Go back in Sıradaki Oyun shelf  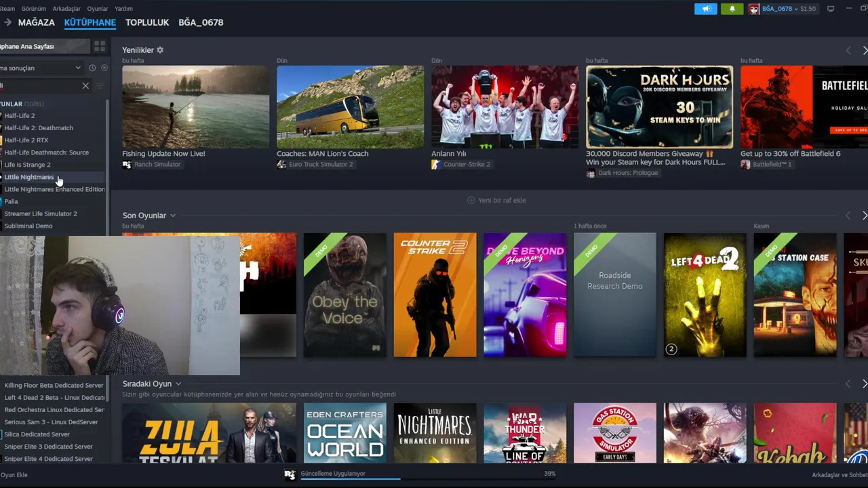[848, 384]
